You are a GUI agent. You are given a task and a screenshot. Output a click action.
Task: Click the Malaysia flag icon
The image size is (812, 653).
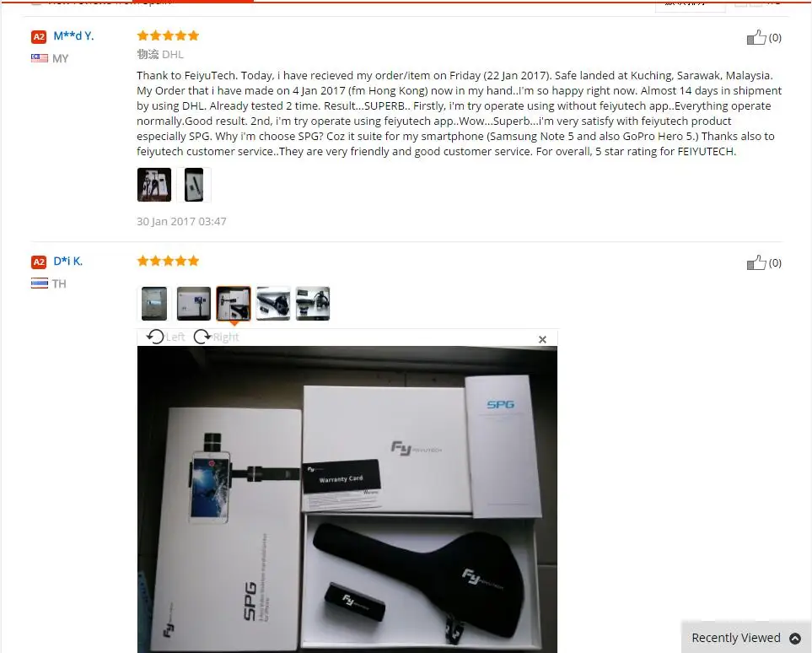tap(40, 58)
